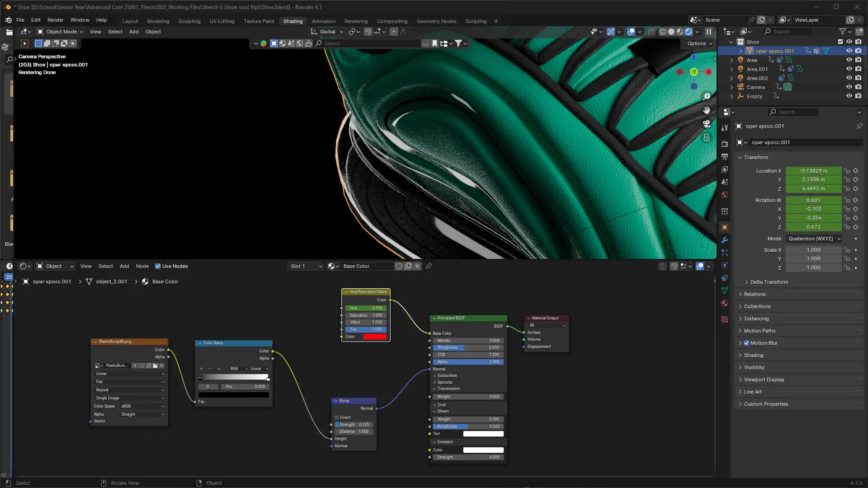Open the Quaternion rotation Mode dropdown
This screenshot has height=488, width=868.
tap(814, 239)
